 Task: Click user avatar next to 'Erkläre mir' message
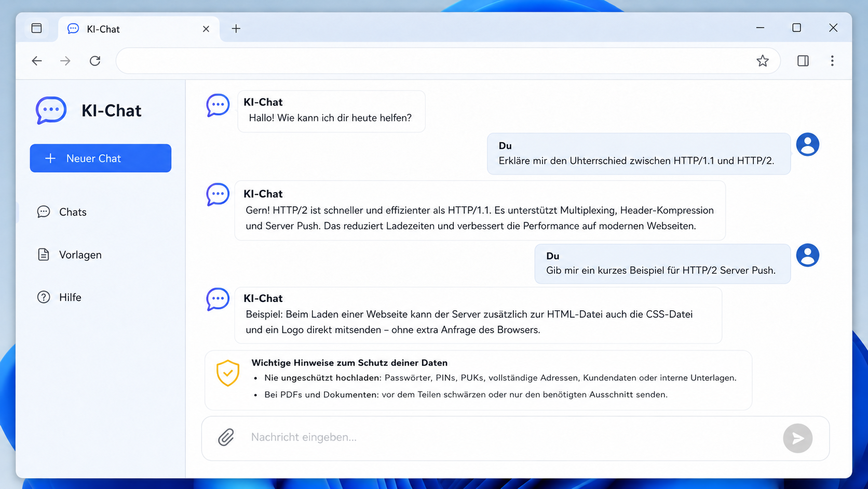(x=808, y=144)
